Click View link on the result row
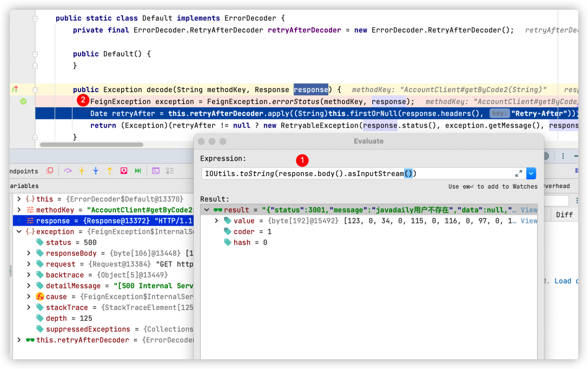 [x=529, y=210]
